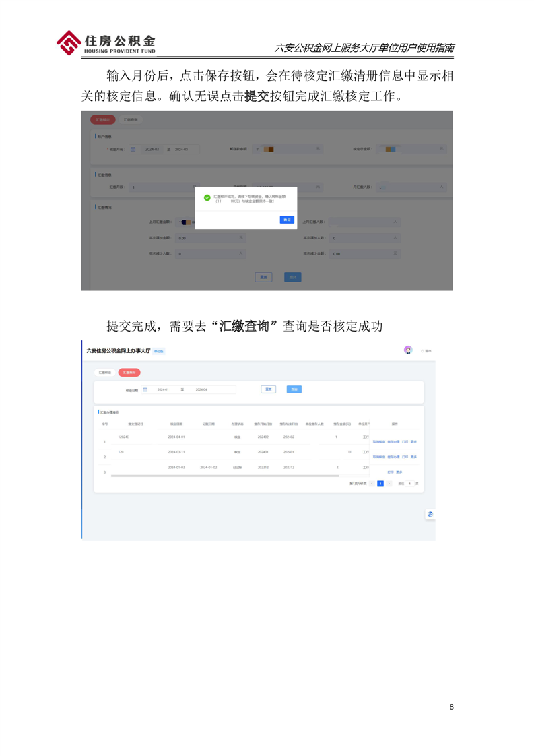The height and width of the screenshot is (756, 534).
Task: Open 更多 menu in the first table row
Action: click(x=413, y=441)
